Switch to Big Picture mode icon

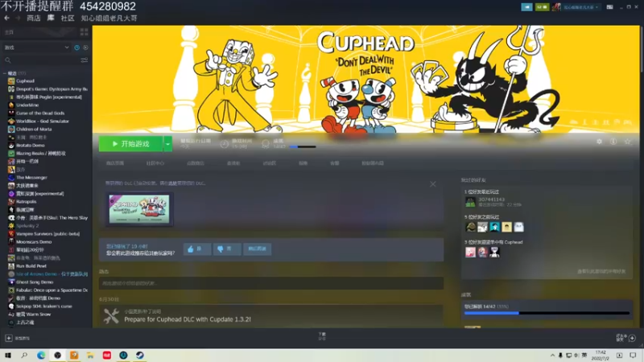tap(609, 7)
